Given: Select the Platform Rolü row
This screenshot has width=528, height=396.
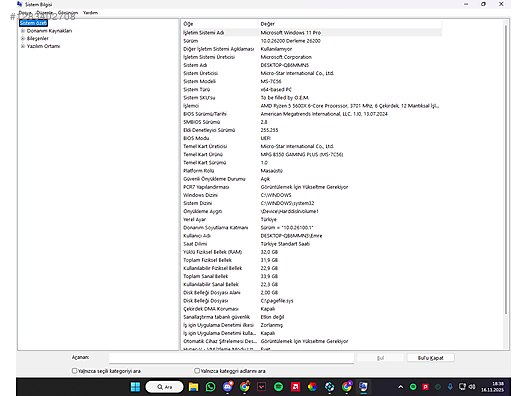Looking at the screenshot, I should click(x=311, y=171).
